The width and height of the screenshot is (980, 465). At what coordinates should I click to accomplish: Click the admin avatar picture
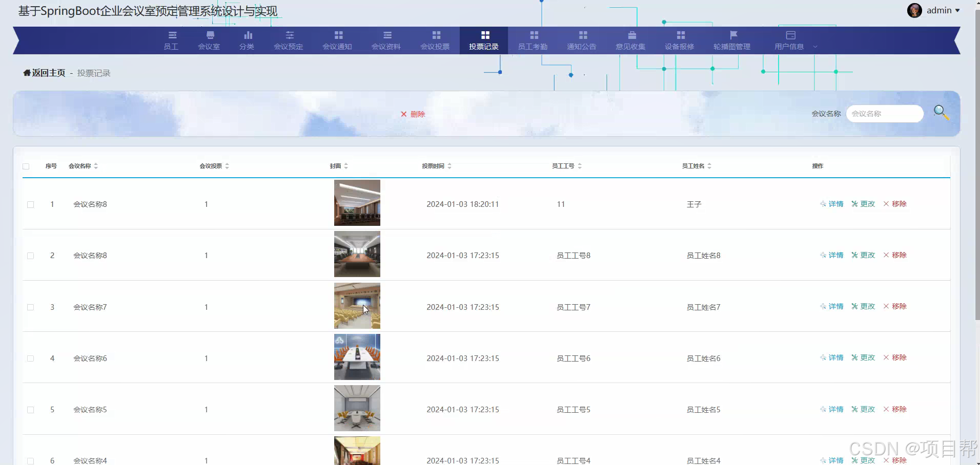914,10
